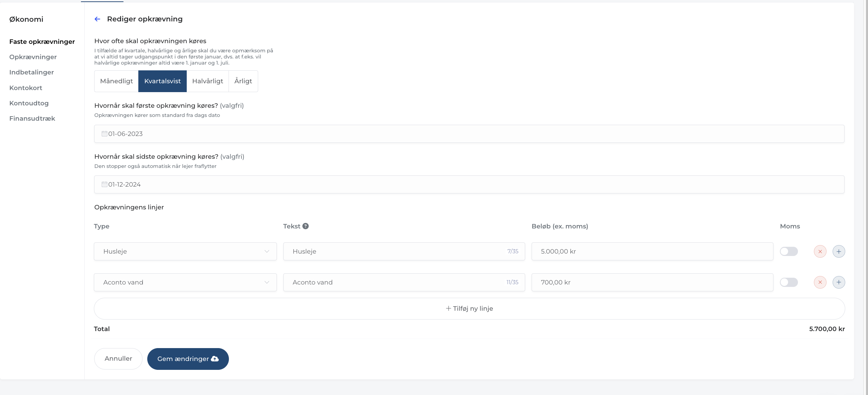868x395 pixels.
Task: Remove the Husleje line with red X
Action: click(820, 252)
